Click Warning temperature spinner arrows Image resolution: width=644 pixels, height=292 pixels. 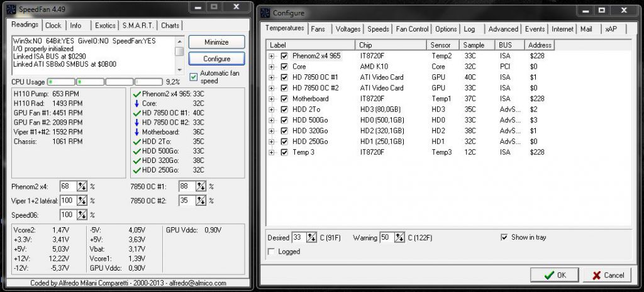[399, 237]
